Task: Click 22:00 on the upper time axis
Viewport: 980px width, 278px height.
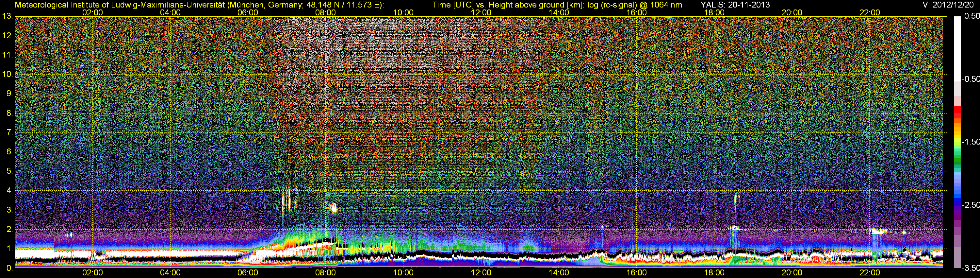Action: (870, 12)
